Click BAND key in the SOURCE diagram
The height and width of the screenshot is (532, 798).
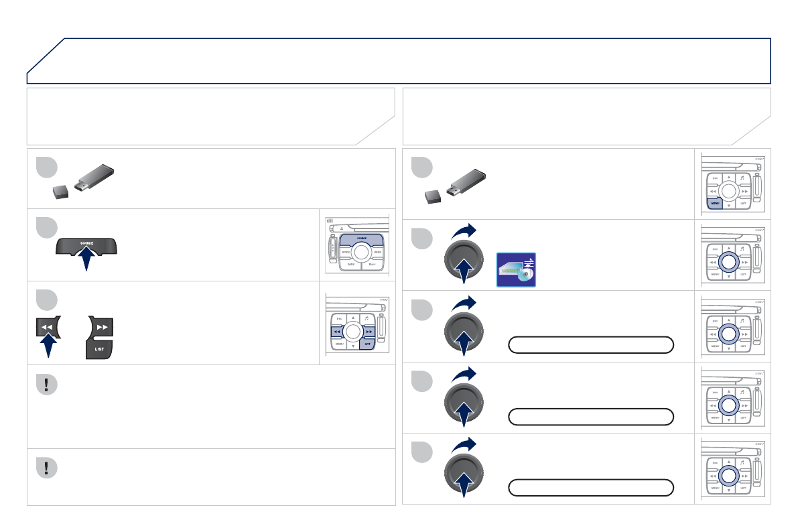(377, 253)
